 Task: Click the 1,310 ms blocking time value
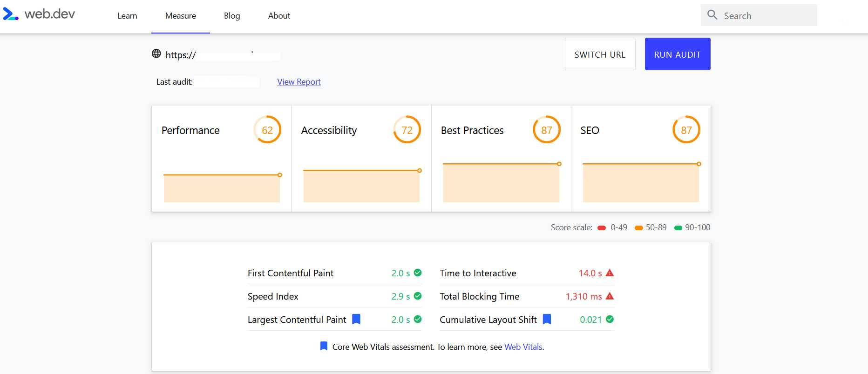583,296
